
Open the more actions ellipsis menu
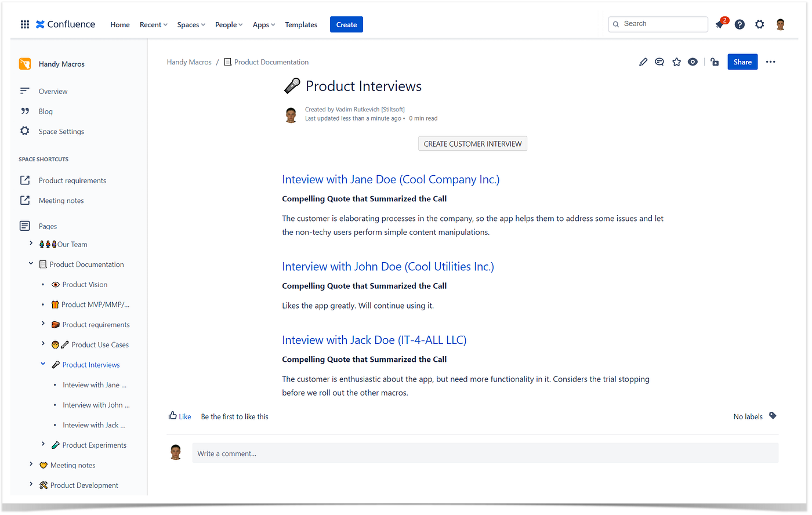click(770, 62)
